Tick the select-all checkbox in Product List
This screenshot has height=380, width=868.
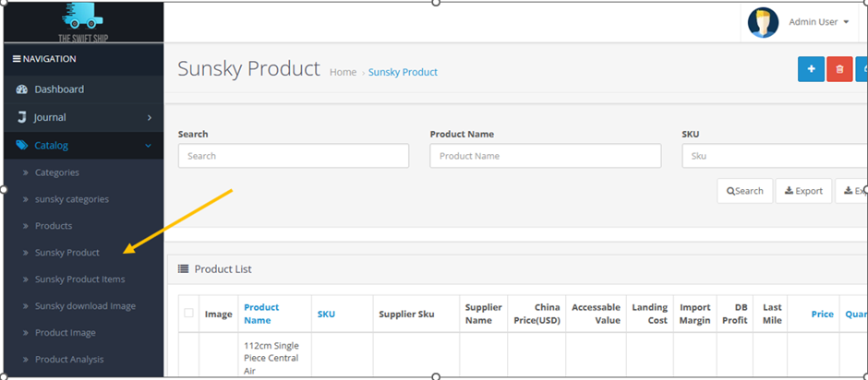point(189,314)
